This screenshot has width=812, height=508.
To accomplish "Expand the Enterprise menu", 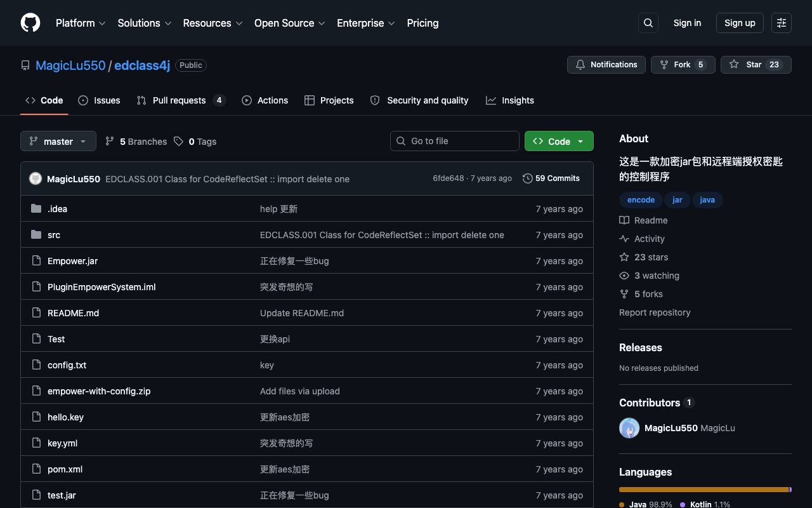I will [x=366, y=23].
